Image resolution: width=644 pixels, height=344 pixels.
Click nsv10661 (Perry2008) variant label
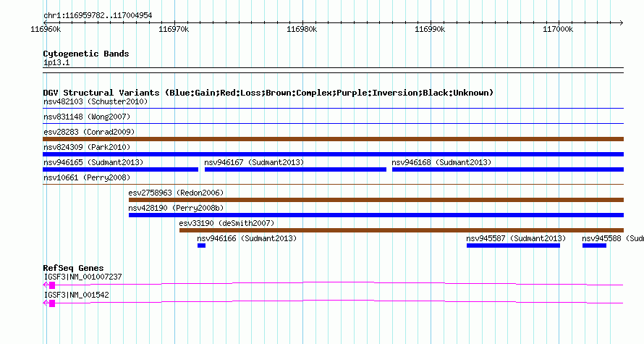tap(87, 177)
